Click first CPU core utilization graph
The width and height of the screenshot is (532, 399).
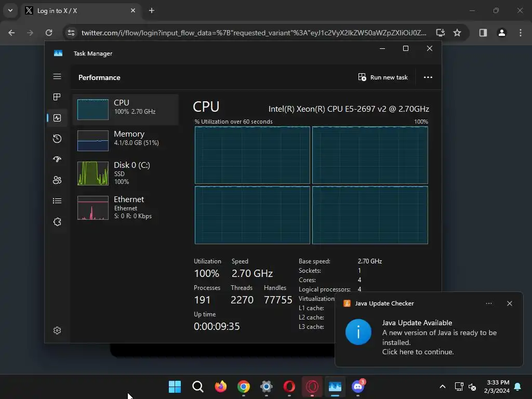point(252,155)
